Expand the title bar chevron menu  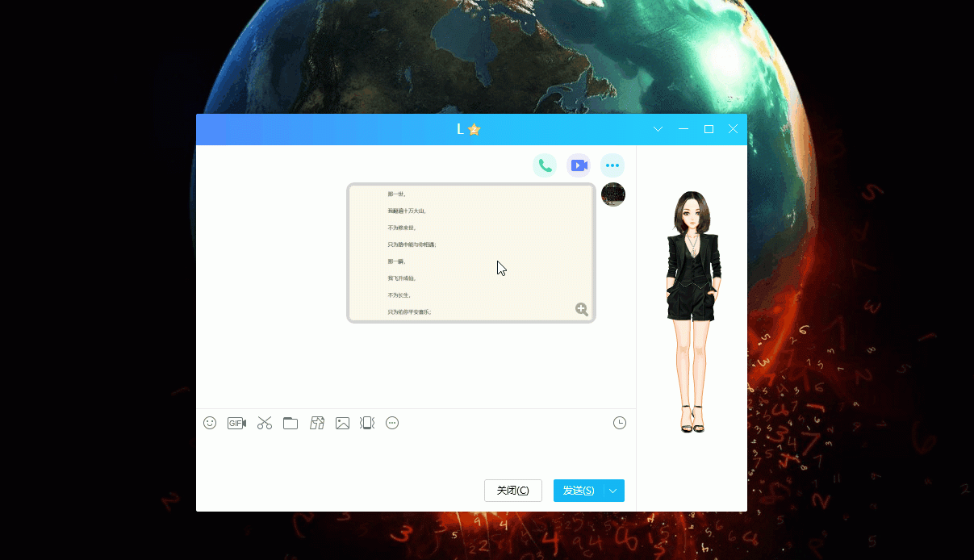(x=658, y=129)
